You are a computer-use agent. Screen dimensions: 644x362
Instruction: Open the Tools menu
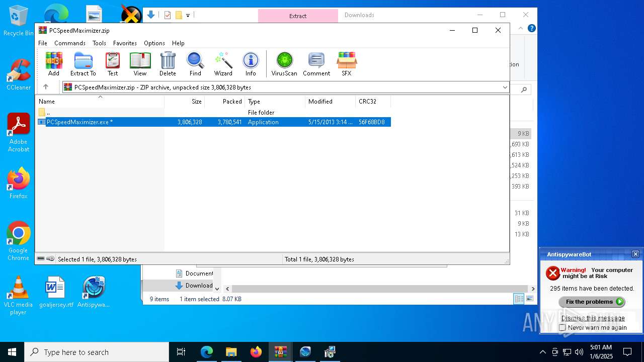[99, 43]
